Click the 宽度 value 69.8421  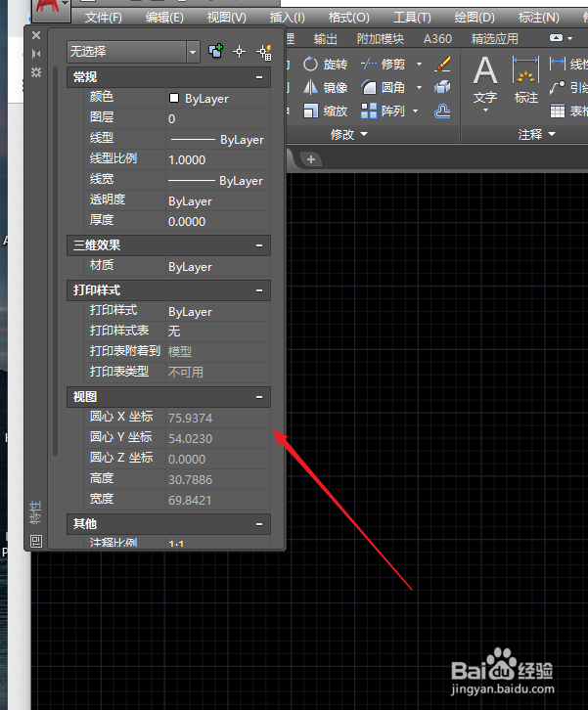[218, 500]
